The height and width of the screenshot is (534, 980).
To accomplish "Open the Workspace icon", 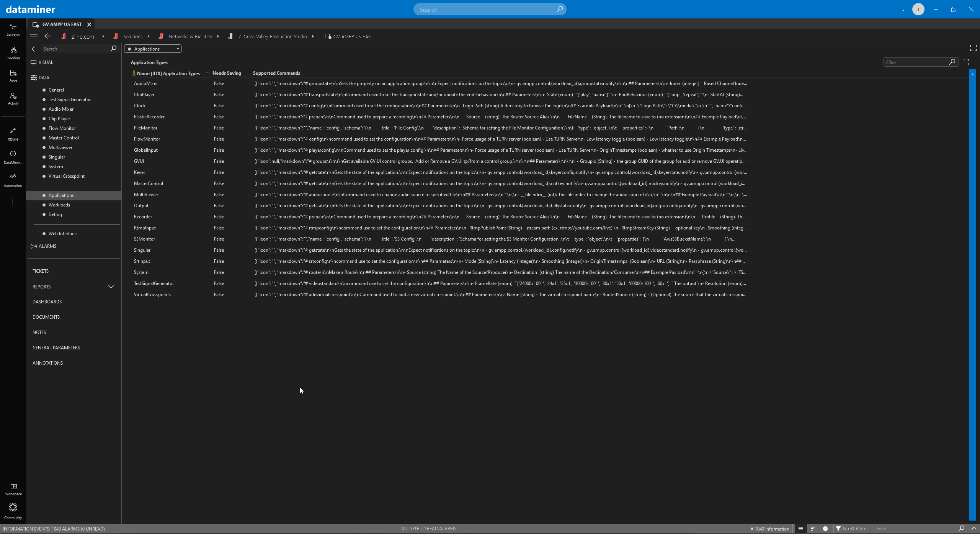I will pyautogui.click(x=13, y=489).
